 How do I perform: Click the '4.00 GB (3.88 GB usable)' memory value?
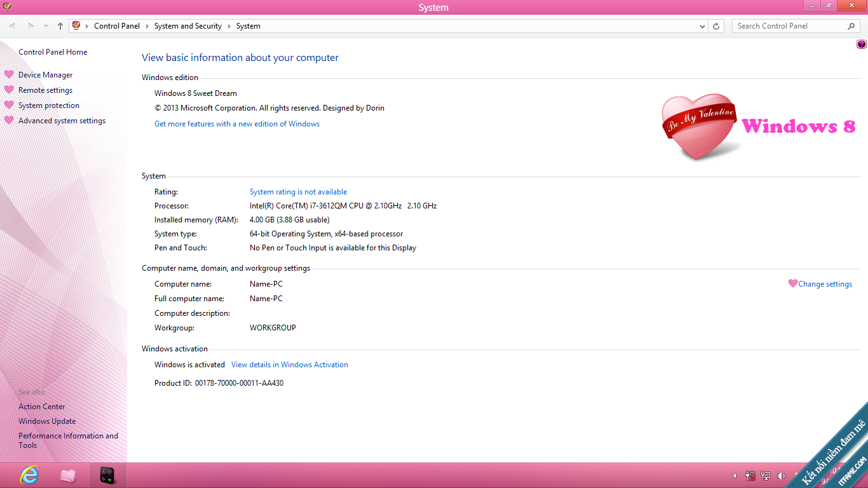[x=290, y=220]
